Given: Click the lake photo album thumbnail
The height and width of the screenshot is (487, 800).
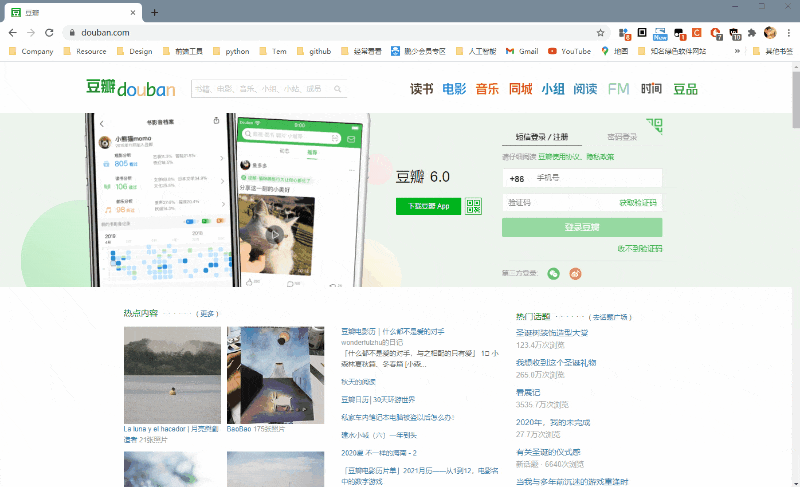Looking at the screenshot, I should (x=172, y=375).
